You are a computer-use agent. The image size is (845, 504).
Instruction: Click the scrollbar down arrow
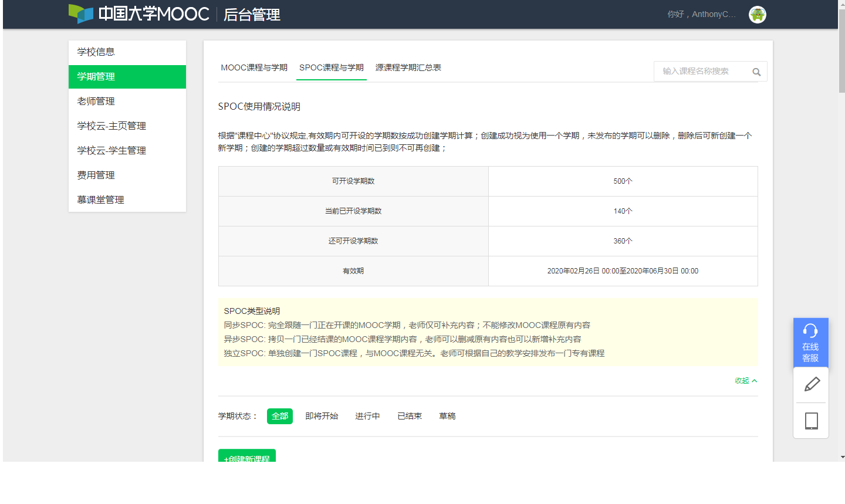click(x=842, y=457)
